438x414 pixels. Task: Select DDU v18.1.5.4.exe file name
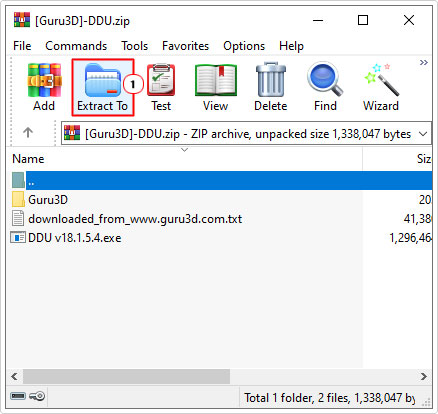(75, 238)
